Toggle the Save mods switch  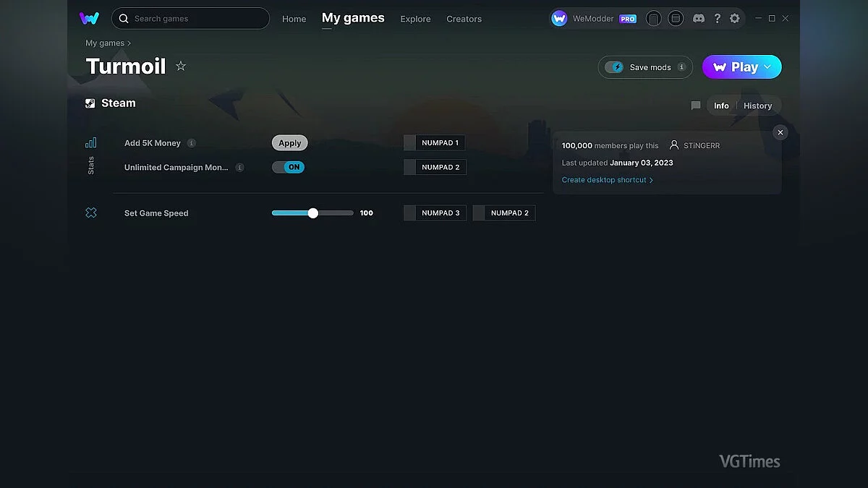[614, 67]
